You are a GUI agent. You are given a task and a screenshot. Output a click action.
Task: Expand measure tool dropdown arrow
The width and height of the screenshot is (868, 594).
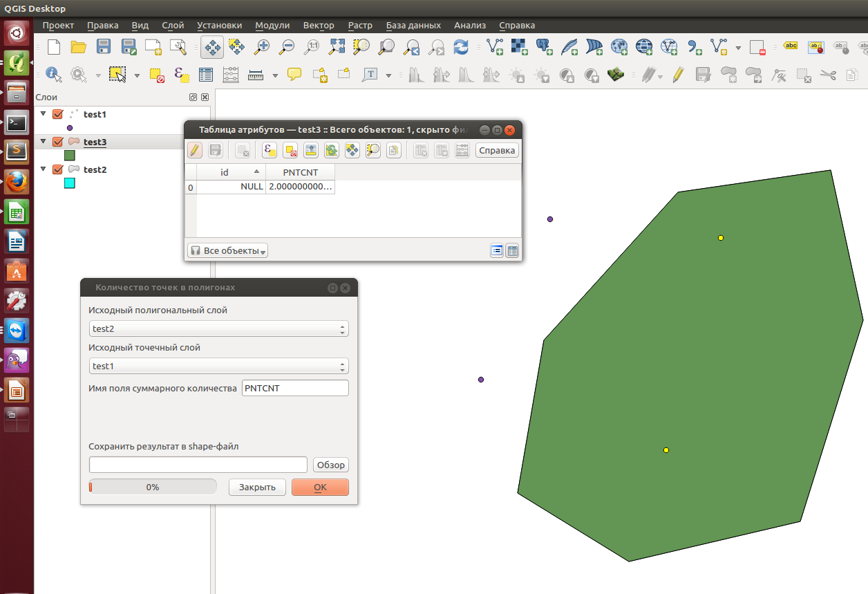coord(275,75)
